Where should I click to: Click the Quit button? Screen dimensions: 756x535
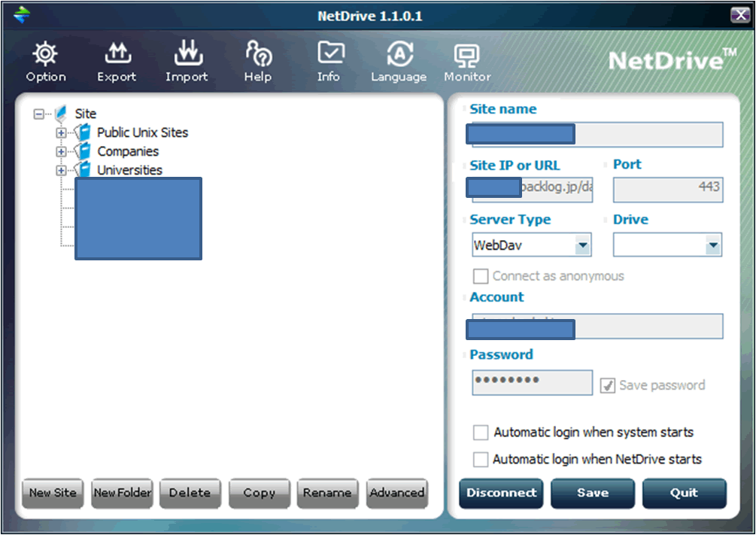(684, 493)
